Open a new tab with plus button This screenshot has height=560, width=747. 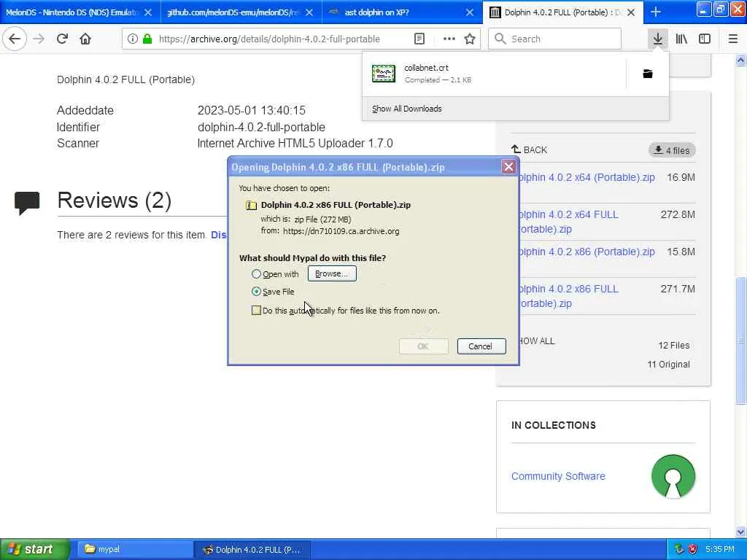pyautogui.click(x=656, y=12)
